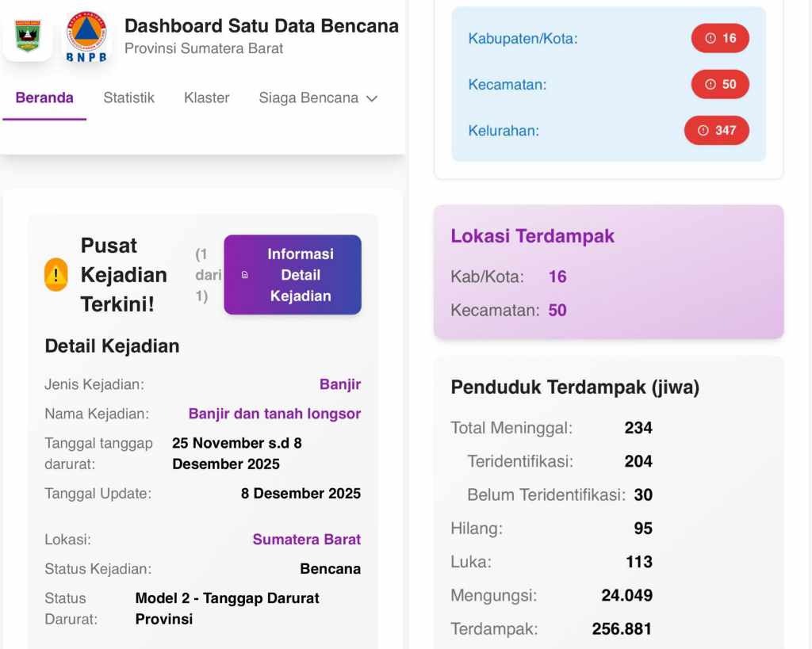The width and height of the screenshot is (812, 649).
Task: Click the red Kelurahan 347 badge
Action: (716, 130)
